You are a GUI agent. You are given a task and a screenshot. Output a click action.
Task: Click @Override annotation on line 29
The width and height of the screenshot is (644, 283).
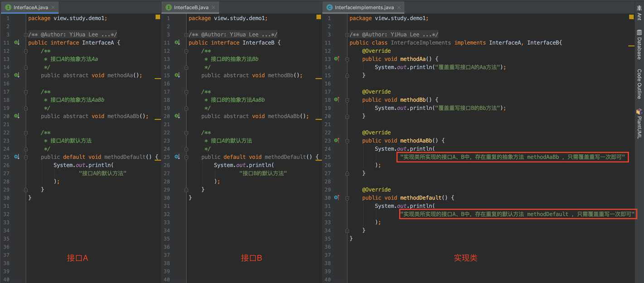[x=376, y=190]
